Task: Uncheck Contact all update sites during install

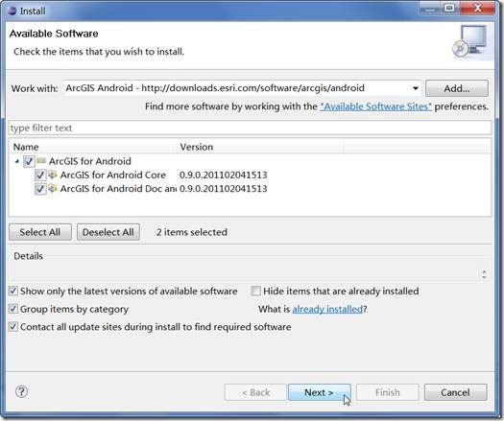Action: 12,327
